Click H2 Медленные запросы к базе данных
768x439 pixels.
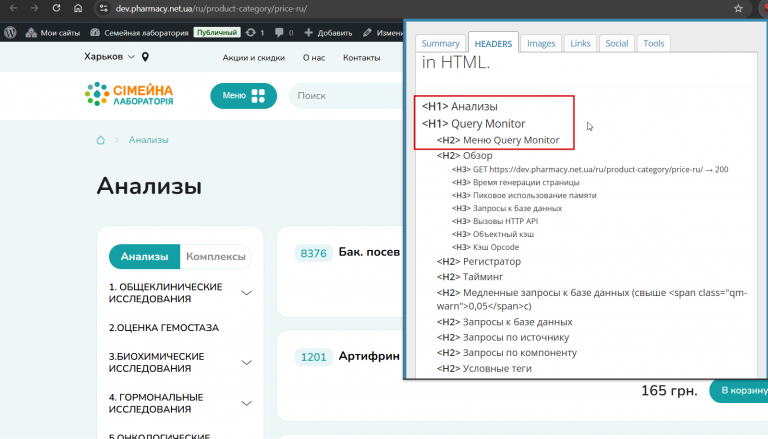click(x=592, y=299)
